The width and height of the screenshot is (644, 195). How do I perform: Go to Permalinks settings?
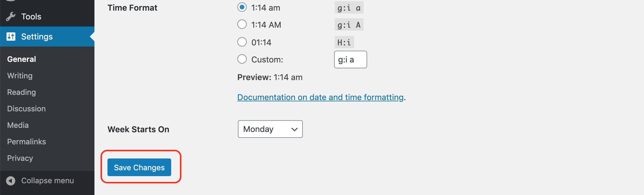(26, 142)
